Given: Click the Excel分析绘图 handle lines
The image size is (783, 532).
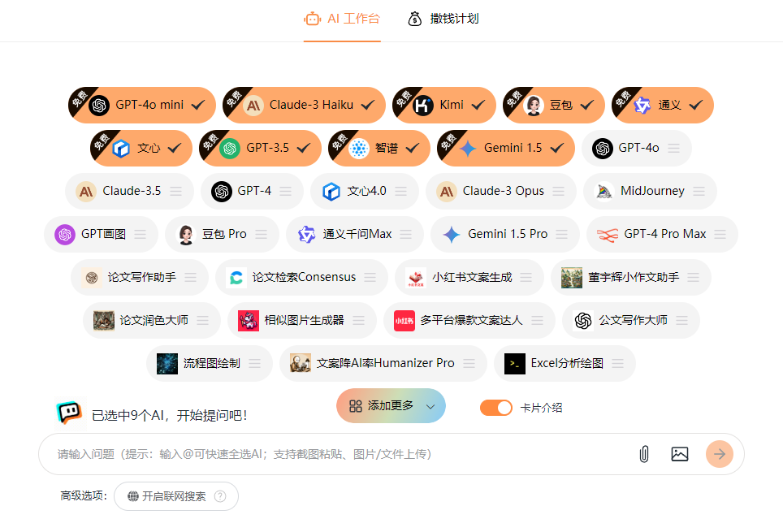Looking at the screenshot, I should pos(618,364).
